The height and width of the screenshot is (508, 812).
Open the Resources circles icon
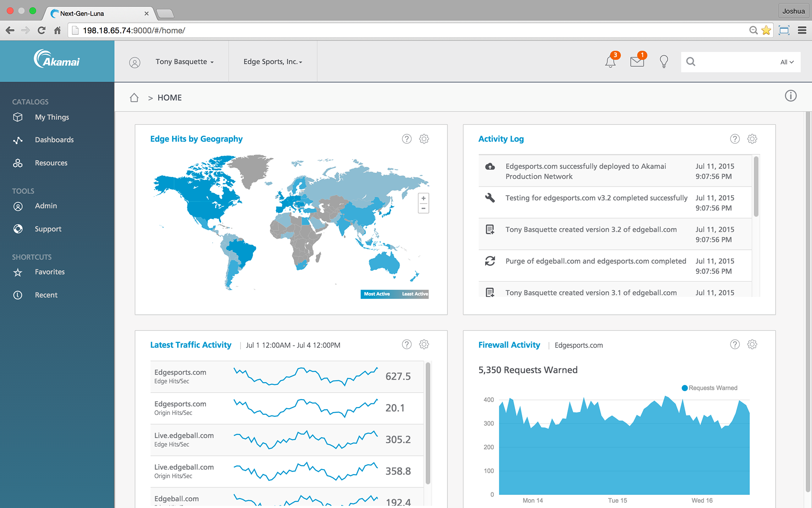pyautogui.click(x=18, y=163)
